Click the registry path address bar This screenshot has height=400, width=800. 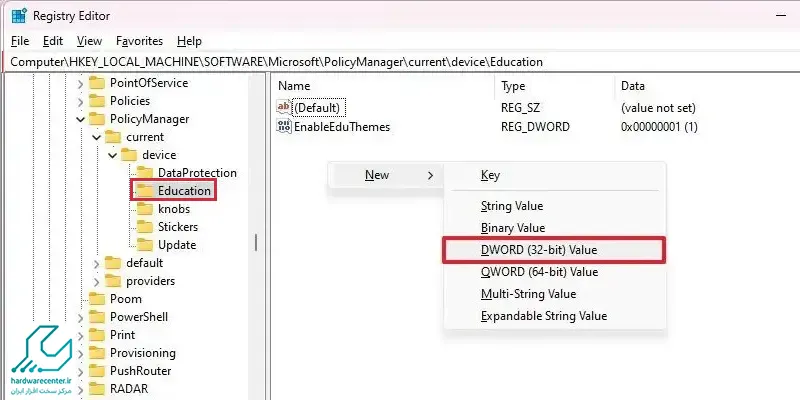[x=403, y=62]
